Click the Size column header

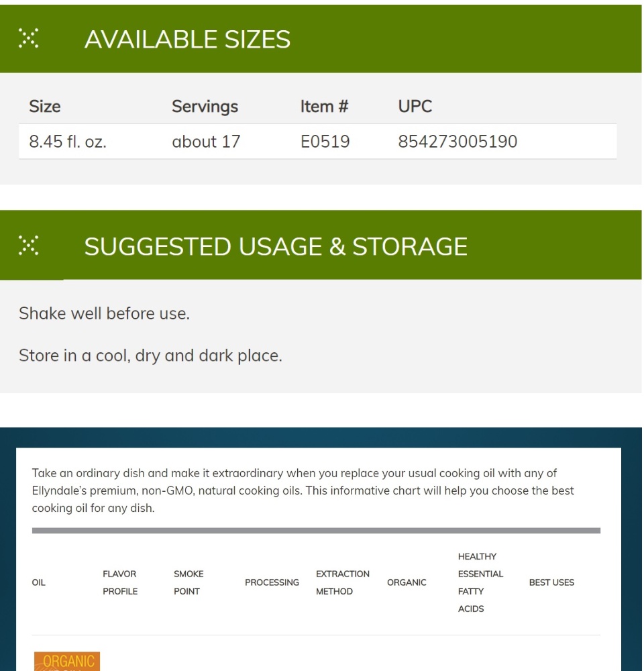44,106
